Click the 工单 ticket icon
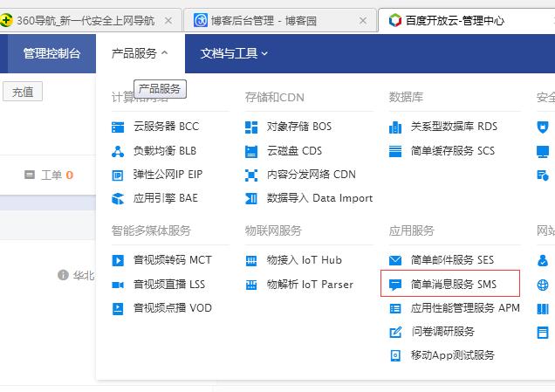 (30, 175)
